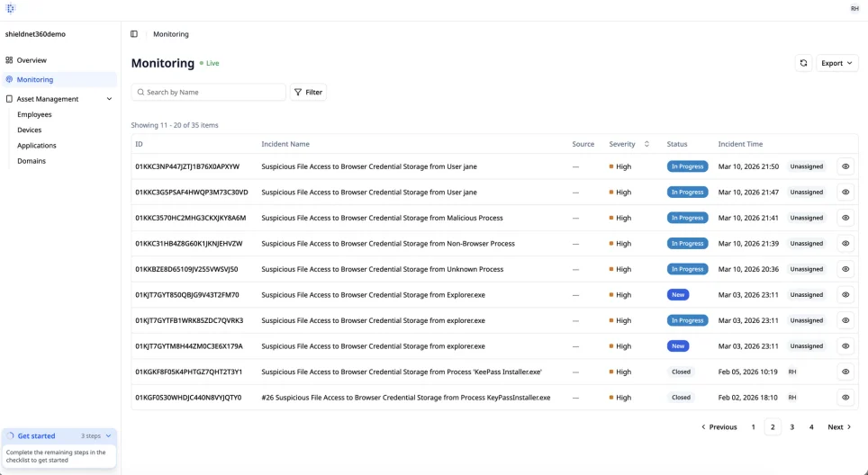
Task: Click Showing 11 - 20 of 35 items text
Action: pyautogui.click(x=175, y=126)
